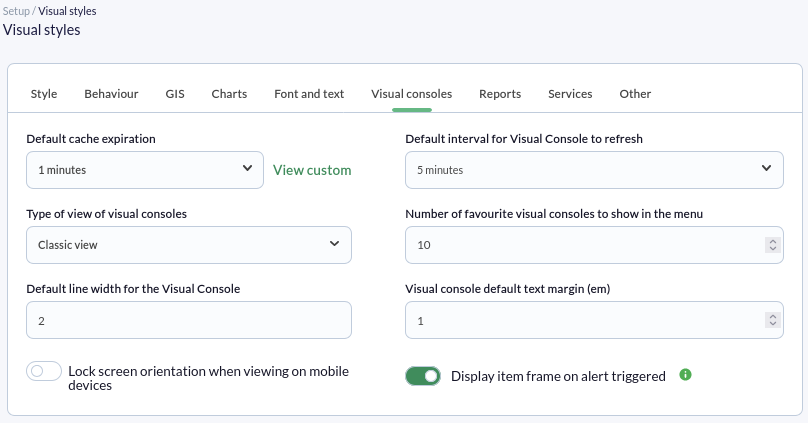808x423 pixels.
Task: Click the favourite visual consoles number stepper
Action: tap(772, 245)
